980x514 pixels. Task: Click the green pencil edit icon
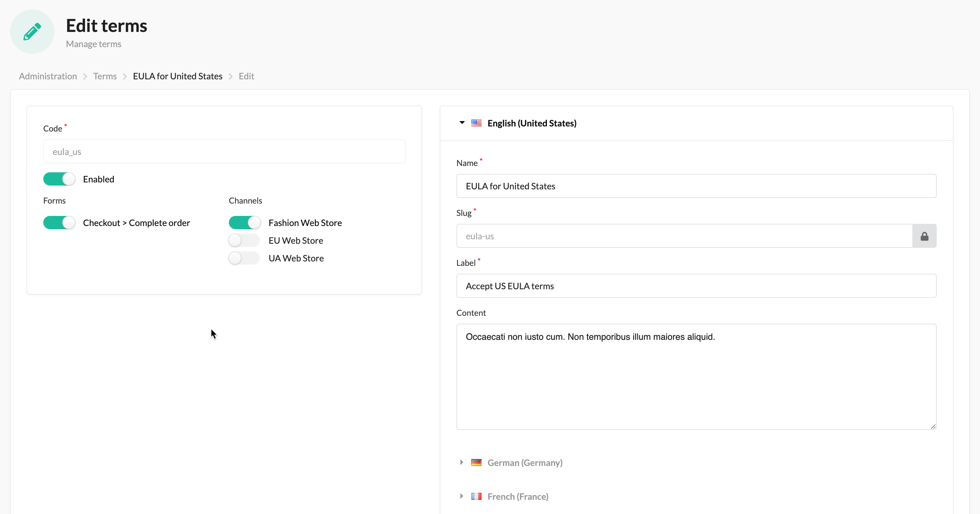pos(32,32)
